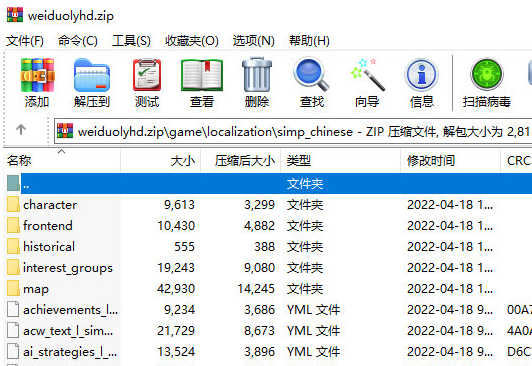Viewport: 532px width, 366px height.
Task: Click the Find (查找) magnifier icon
Action: 311,74
